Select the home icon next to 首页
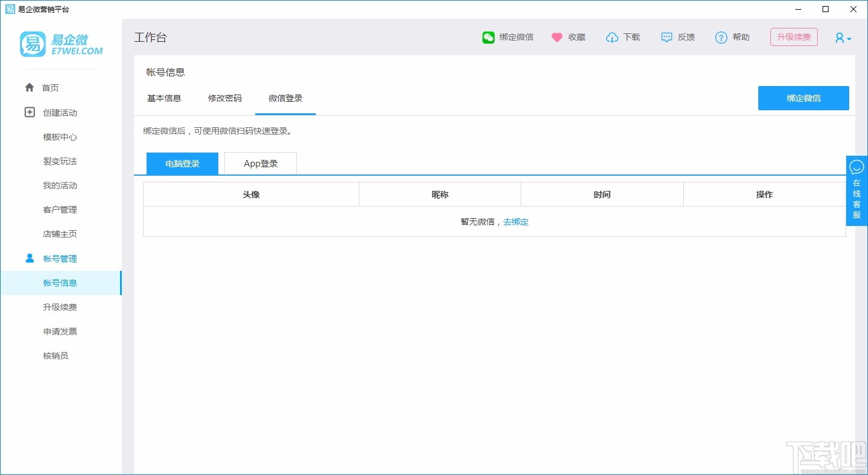868x475 pixels. coord(29,87)
